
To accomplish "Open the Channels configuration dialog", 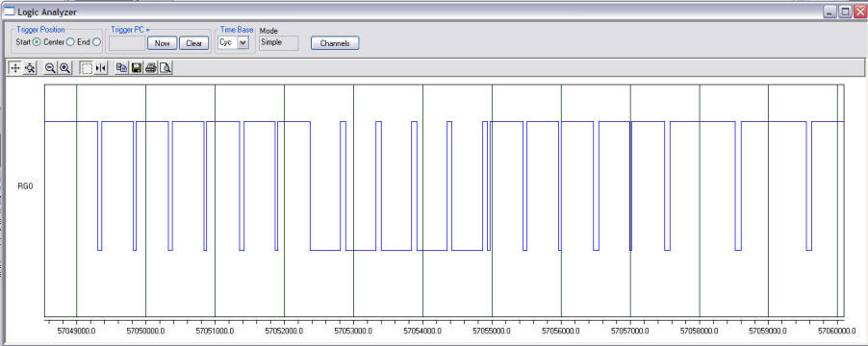I will pos(335,43).
